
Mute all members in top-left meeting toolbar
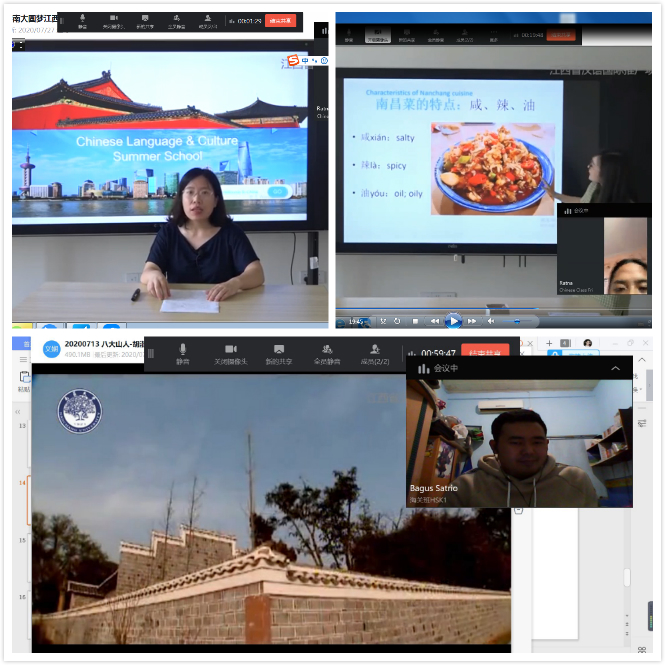pyautogui.click(x=176, y=21)
